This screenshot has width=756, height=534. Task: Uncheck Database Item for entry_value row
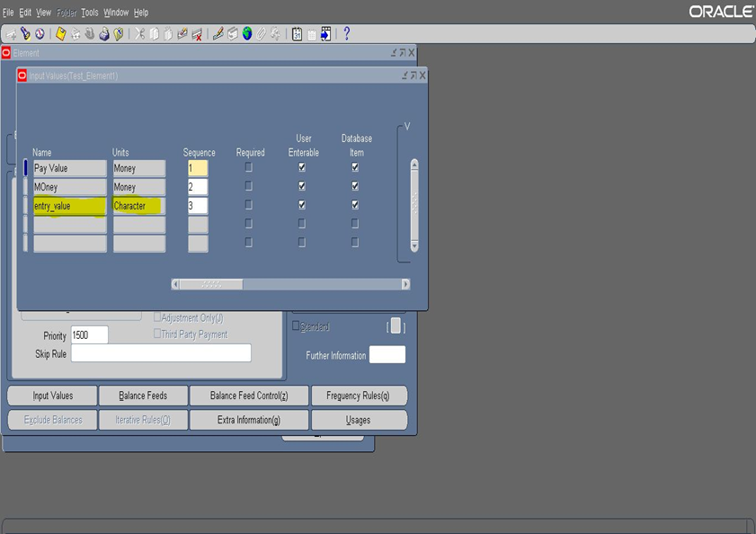(355, 205)
